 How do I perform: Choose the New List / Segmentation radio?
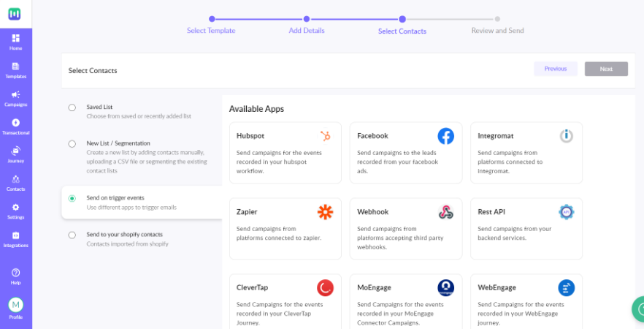(72, 144)
